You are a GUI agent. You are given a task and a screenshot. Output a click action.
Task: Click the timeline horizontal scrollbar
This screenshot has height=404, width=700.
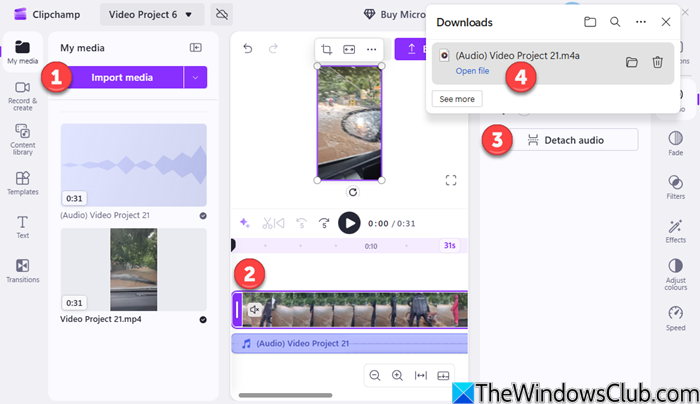click(x=286, y=395)
